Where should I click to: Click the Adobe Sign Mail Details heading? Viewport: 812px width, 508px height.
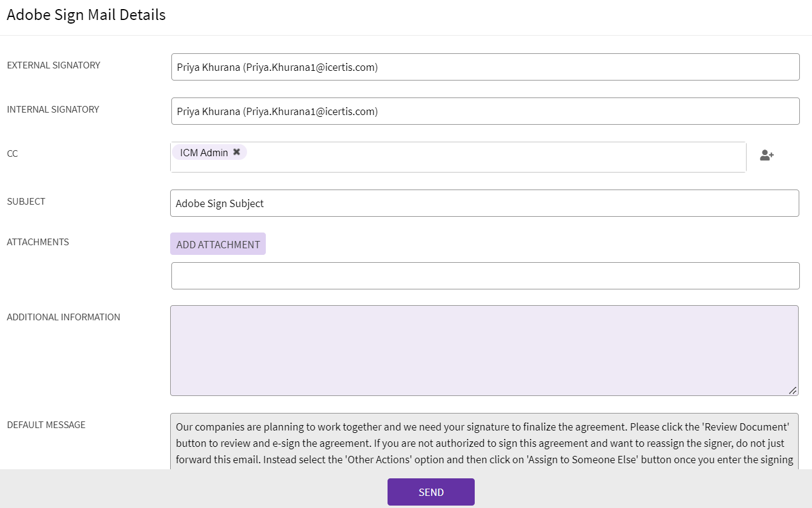tap(86, 15)
